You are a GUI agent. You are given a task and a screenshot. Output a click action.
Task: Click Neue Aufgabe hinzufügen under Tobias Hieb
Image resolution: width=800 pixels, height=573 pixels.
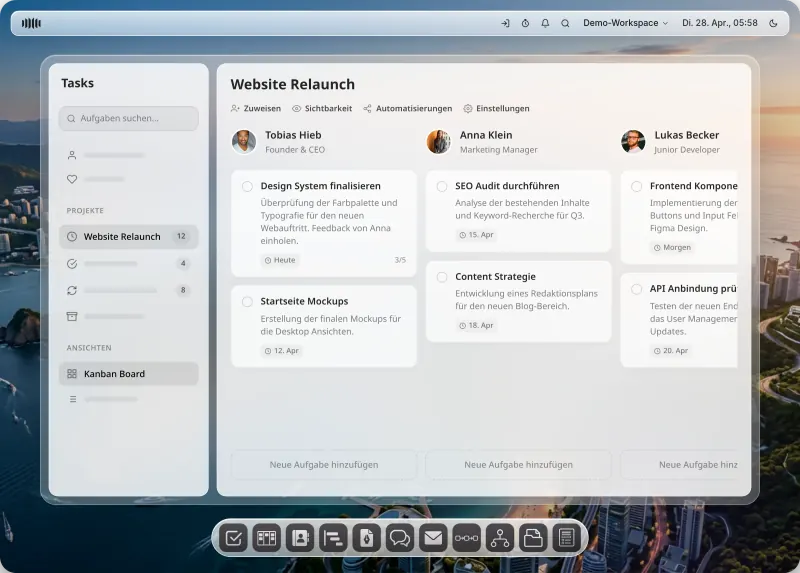(324, 465)
